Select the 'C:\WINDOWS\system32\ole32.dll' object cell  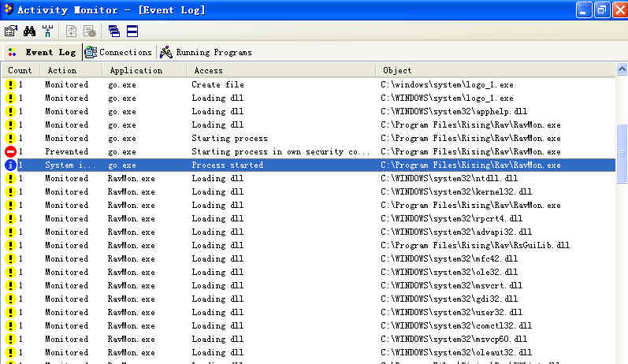click(x=449, y=273)
